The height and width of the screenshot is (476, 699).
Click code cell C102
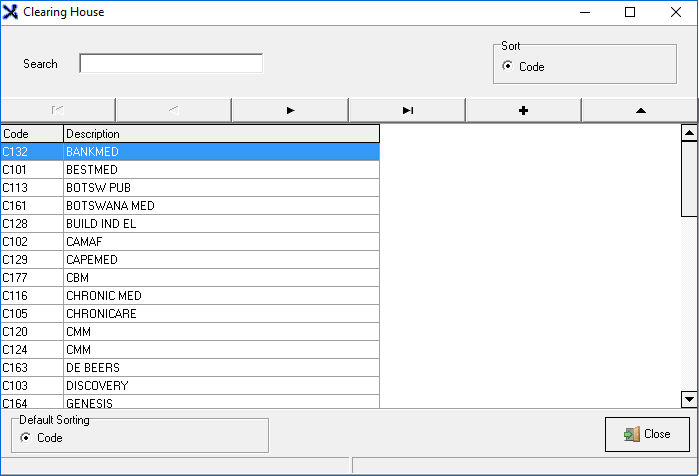(x=32, y=242)
